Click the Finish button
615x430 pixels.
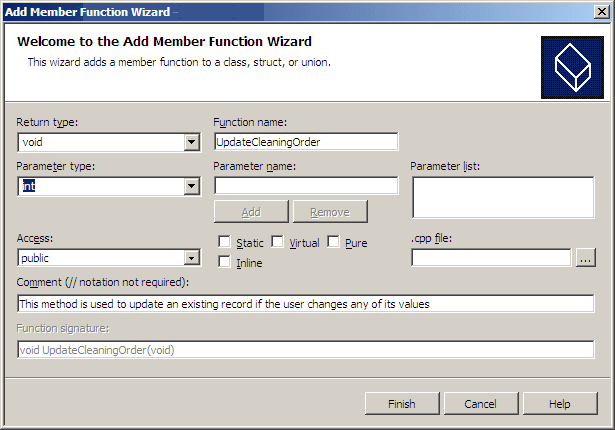[x=402, y=403]
